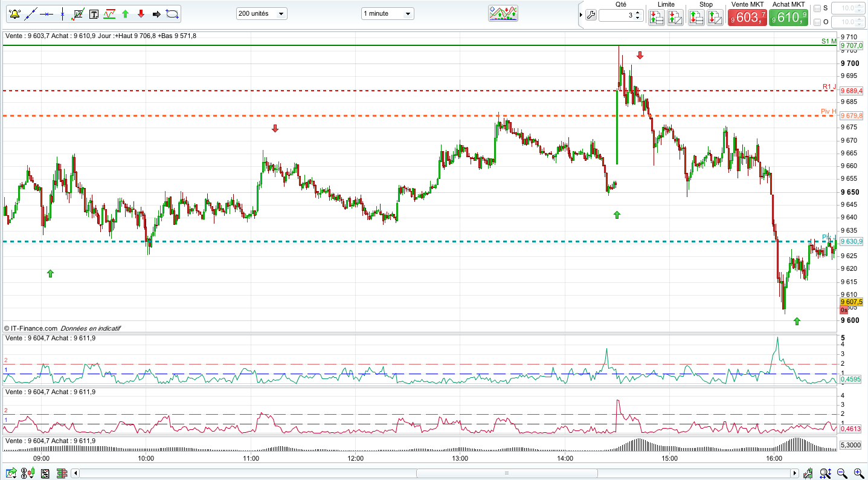Viewport: 868px width, 480px height.
Task: Place a sell stop order via second Stop icon
Action: click(x=715, y=18)
